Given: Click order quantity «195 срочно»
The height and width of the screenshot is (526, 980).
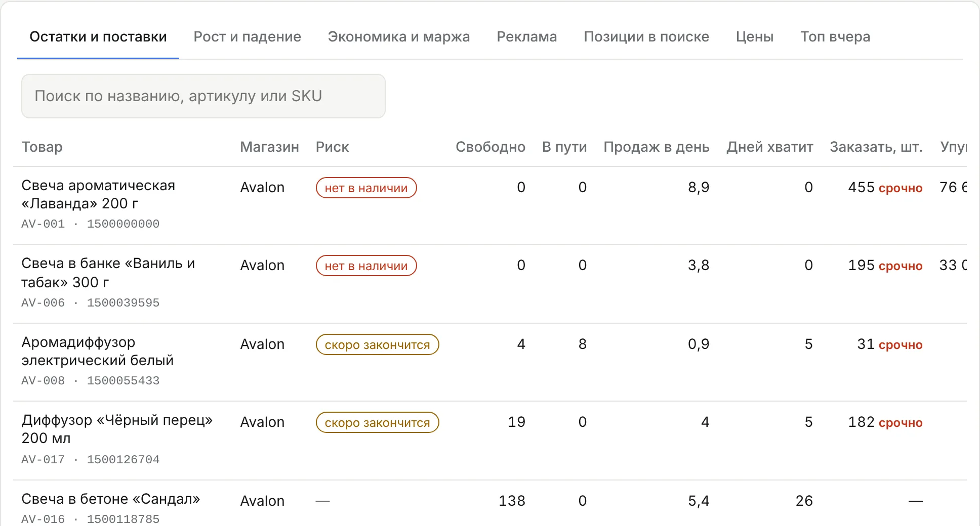Looking at the screenshot, I should [x=885, y=266].
